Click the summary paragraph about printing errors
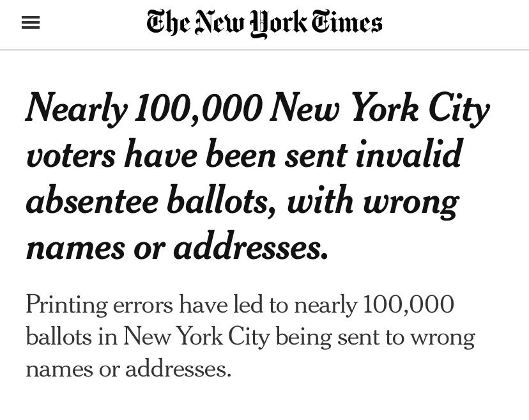The image size is (529, 420). 250,336
